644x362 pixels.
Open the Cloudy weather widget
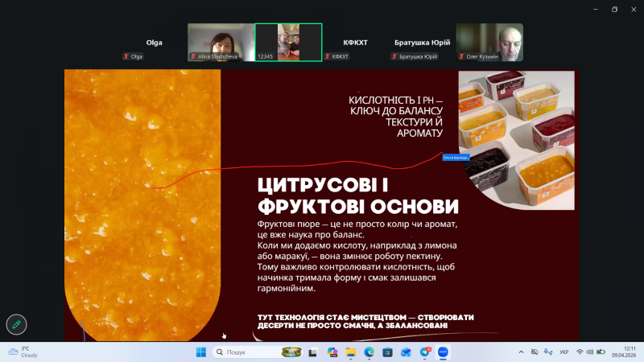click(24, 352)
